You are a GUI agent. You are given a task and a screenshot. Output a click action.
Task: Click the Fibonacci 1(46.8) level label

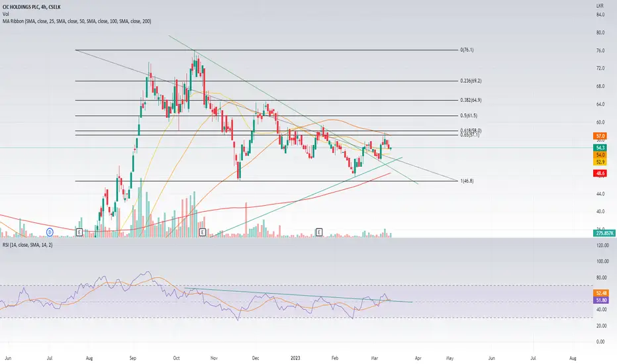[x=467, y=181]
